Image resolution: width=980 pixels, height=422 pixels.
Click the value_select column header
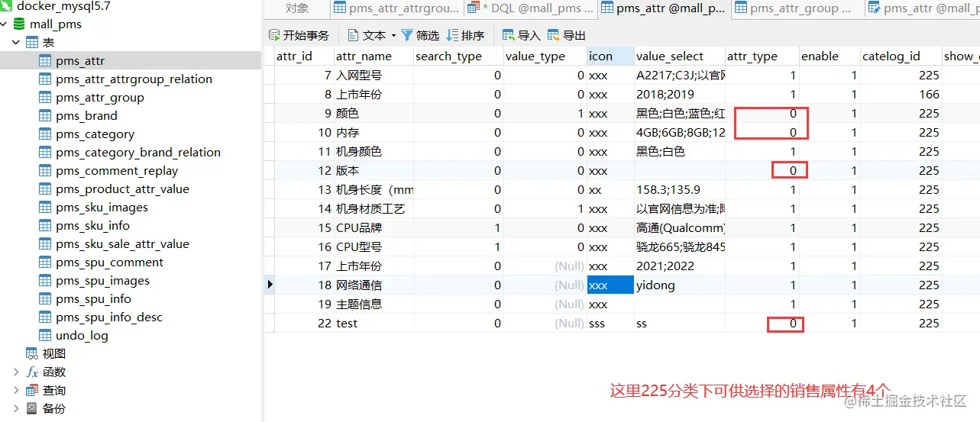(680, 56)
